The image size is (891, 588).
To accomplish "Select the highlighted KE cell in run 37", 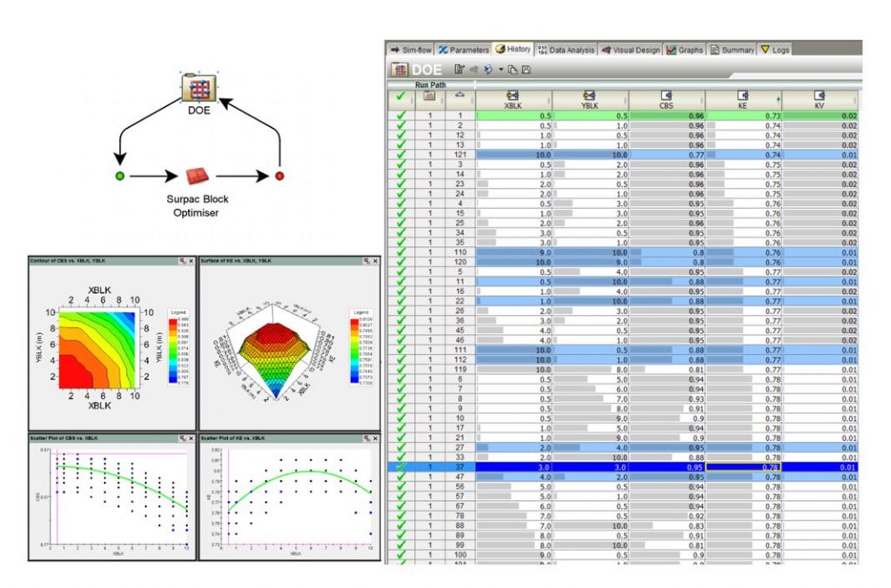I will pyautogui.click(x=743, y=468).
